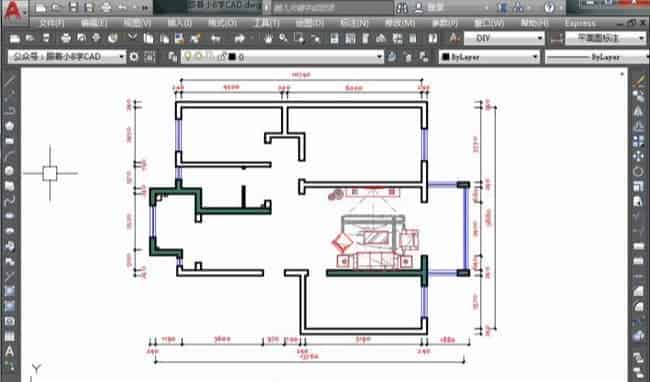The width and height of the screenshot is (650, 382).
Task: Click the Undo arrow in standard toolbar
Action: pos(216,39)
